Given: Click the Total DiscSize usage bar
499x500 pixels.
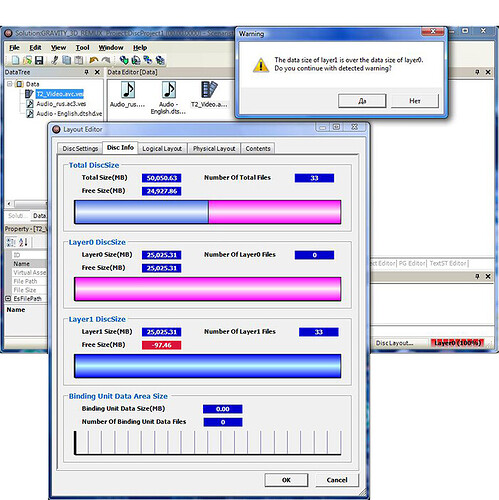Looking at the screenshot, I should 208,212.
